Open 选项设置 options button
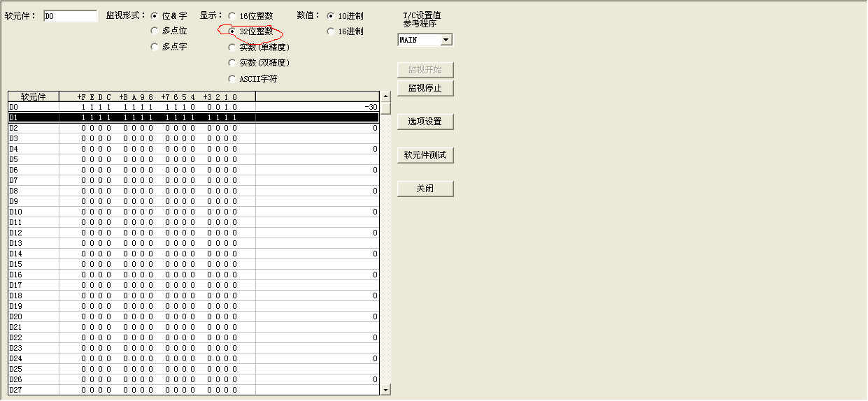The image size is (868, 401). (425, 122)
